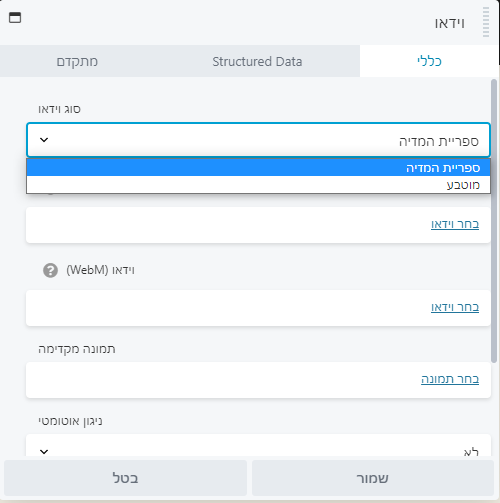
Task: Click the panel window icon in the header
Action: click(15, 17)
